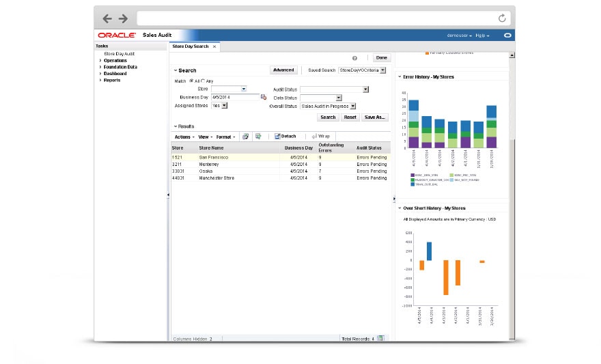Click the Save As button
Screen dimensions: 601x364
click(x=375, y=117)
